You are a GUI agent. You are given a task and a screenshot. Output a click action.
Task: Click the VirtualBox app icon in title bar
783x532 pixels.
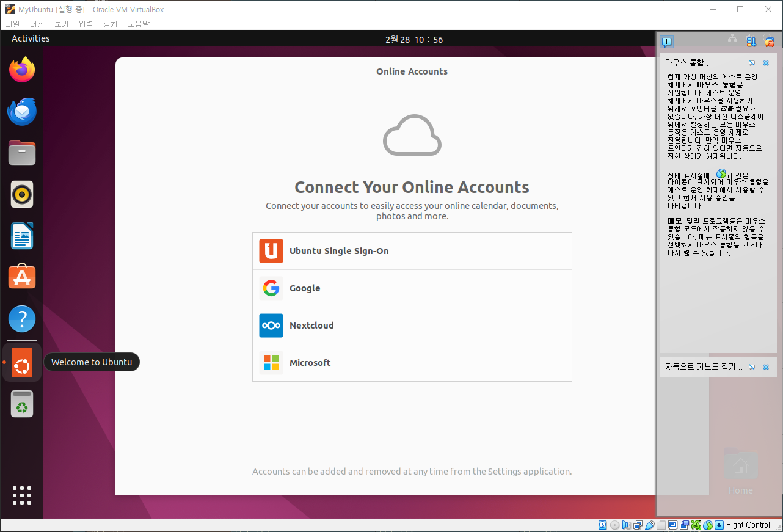click(x=10, y=9)
